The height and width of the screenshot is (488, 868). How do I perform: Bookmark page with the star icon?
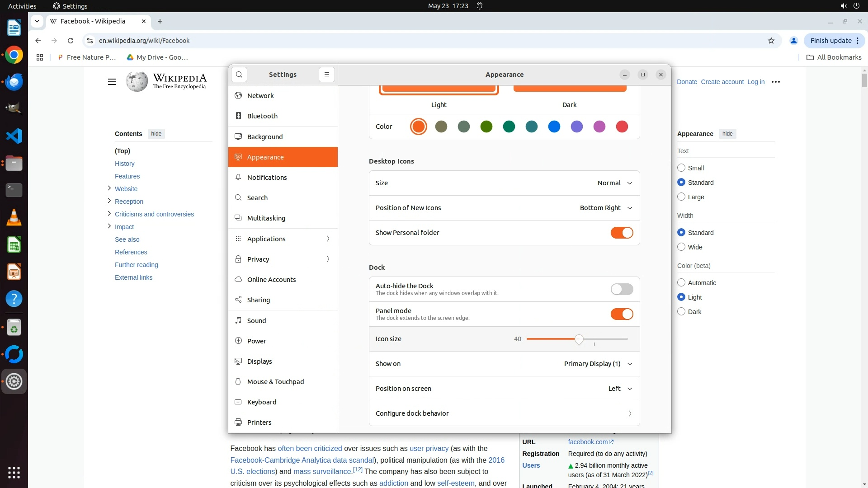[x=771, y=41]
